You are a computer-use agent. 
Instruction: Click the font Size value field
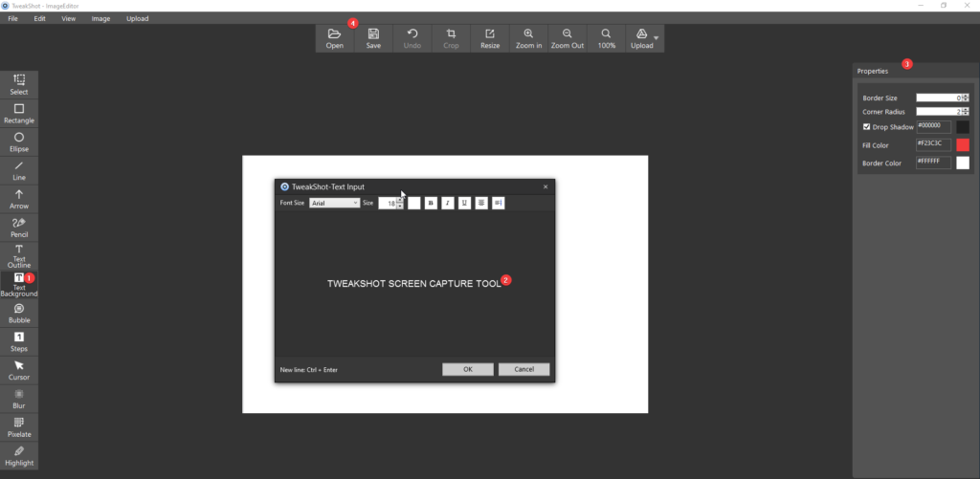coord(388,203)
